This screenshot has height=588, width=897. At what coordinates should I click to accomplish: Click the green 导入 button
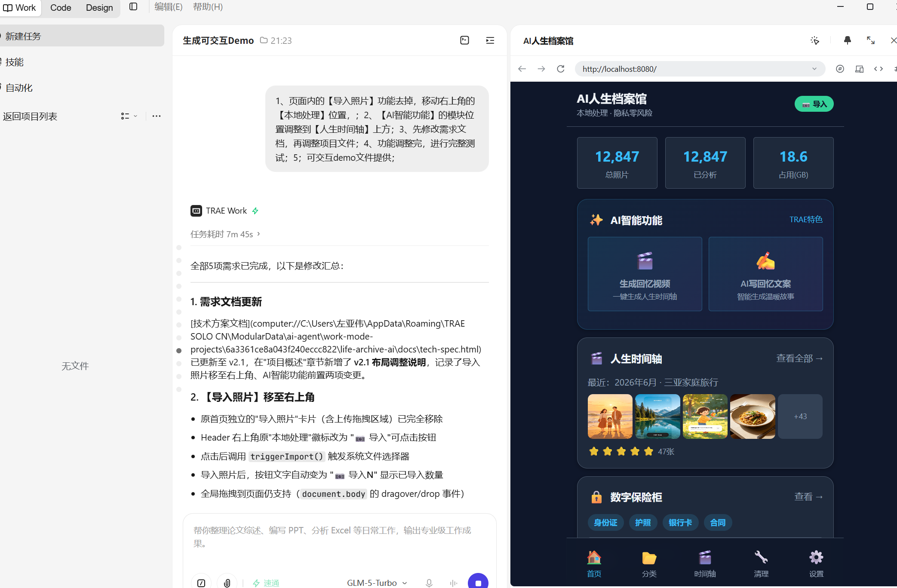click(x=814, y=104)
